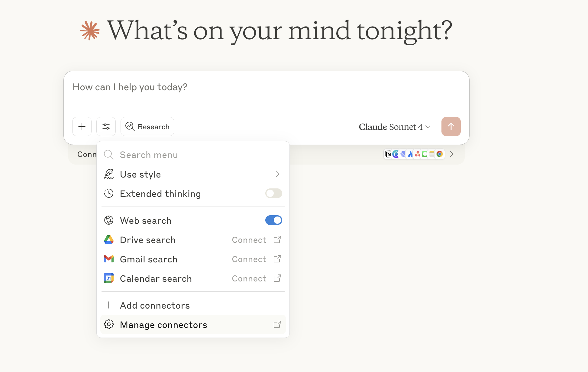Expand the connectors row chevron
The image size is (588, 372).
tap(451, 154)
